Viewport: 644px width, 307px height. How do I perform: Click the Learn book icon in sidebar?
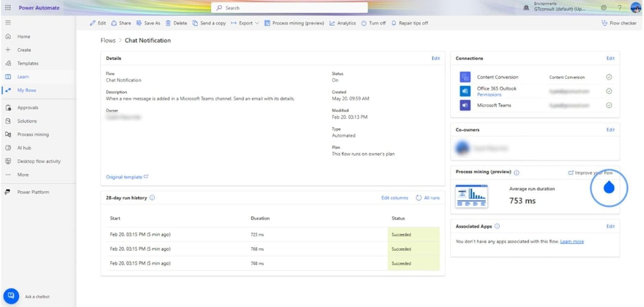click(8, 77)
